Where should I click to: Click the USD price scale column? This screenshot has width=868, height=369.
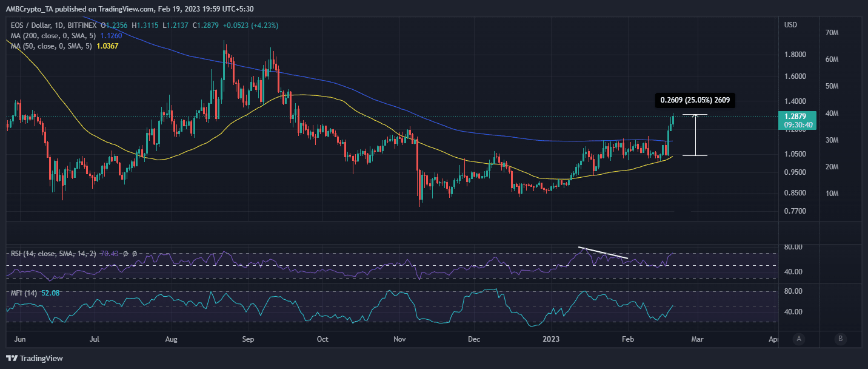[x=797, y=182]
